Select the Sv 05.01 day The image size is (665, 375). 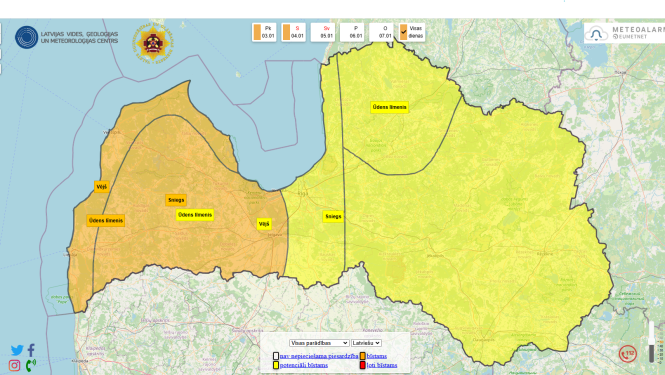(323, 32)
